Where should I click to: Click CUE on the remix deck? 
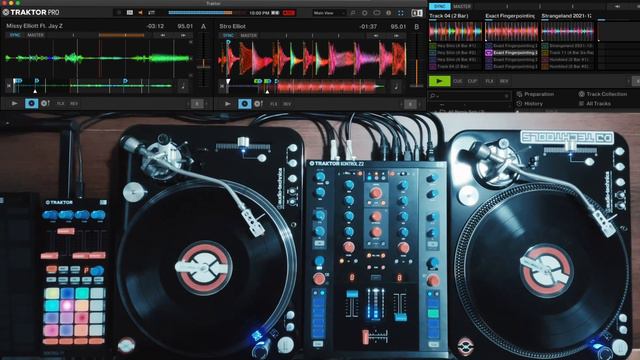[x=458, y=81]
